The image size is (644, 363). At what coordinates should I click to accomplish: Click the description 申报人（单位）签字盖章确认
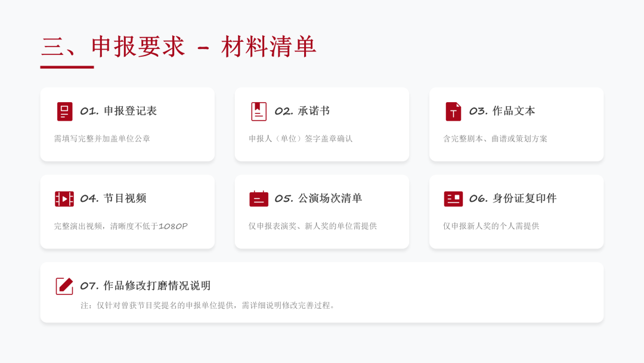[x=301, y=139]
